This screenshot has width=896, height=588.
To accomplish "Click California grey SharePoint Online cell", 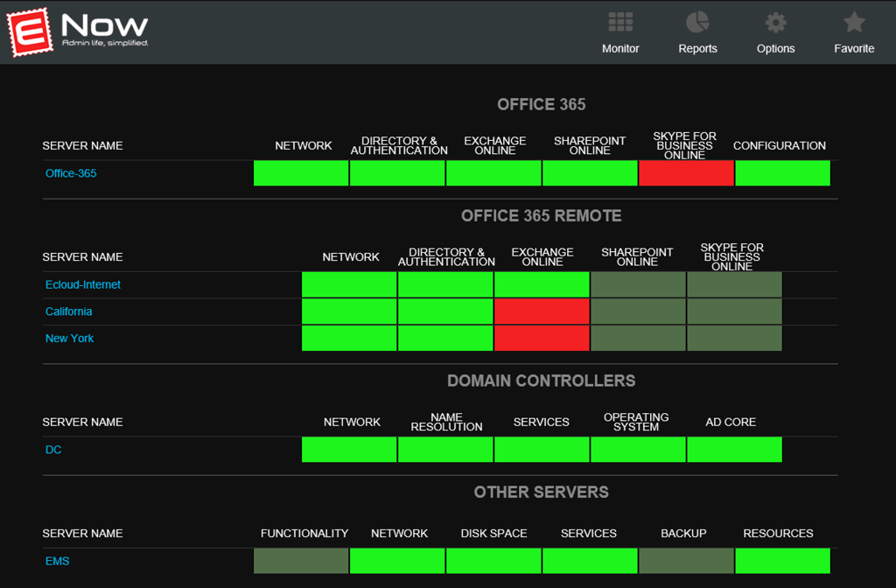I will tap(638, 311).
